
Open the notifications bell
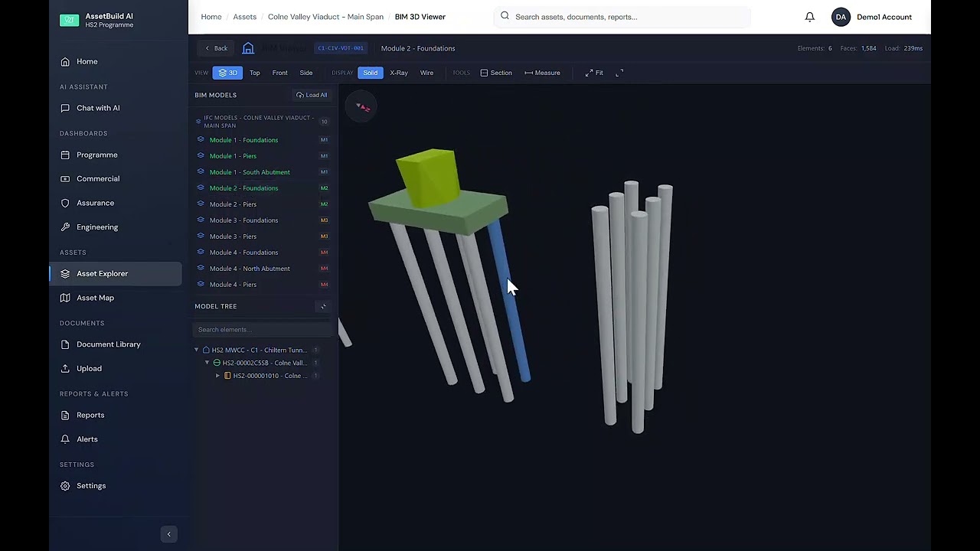pyautogui.click(x=809, y=17)
